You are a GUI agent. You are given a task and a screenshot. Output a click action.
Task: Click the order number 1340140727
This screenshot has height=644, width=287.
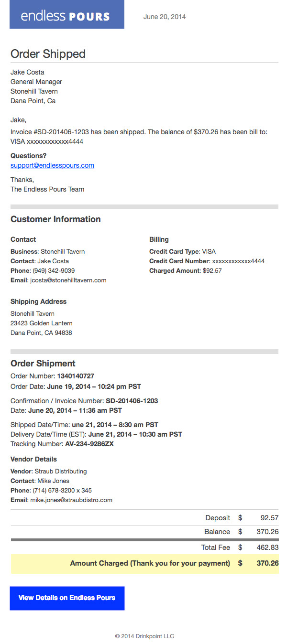76,376
